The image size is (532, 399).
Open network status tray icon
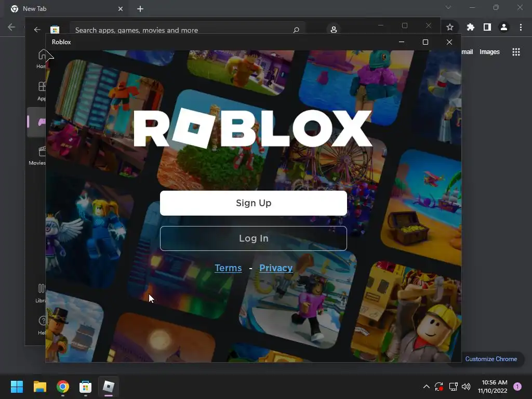[453, 387]
